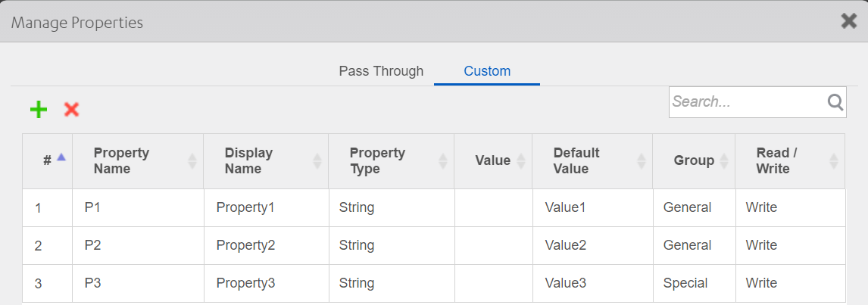This screenshot has width=868, height=305.
Task: Select the P1 property row
Action: click(92, 207)
